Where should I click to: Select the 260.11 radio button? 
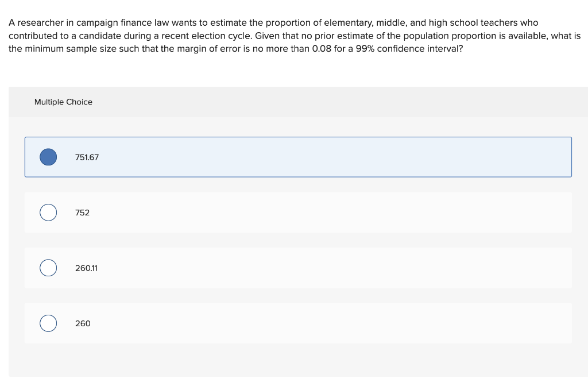(48, 268)
